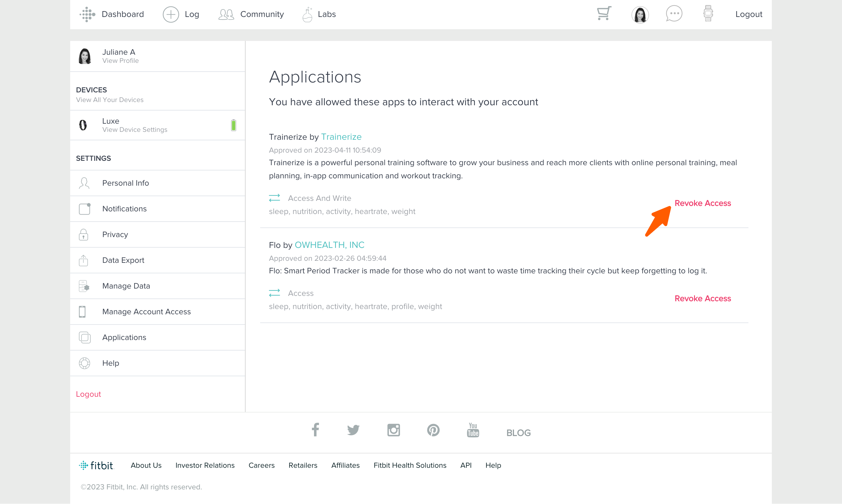The width and height of the screenshot is (842, 504).
Task: Open Fitbit Twitter icon
Action: pos(353,430)
